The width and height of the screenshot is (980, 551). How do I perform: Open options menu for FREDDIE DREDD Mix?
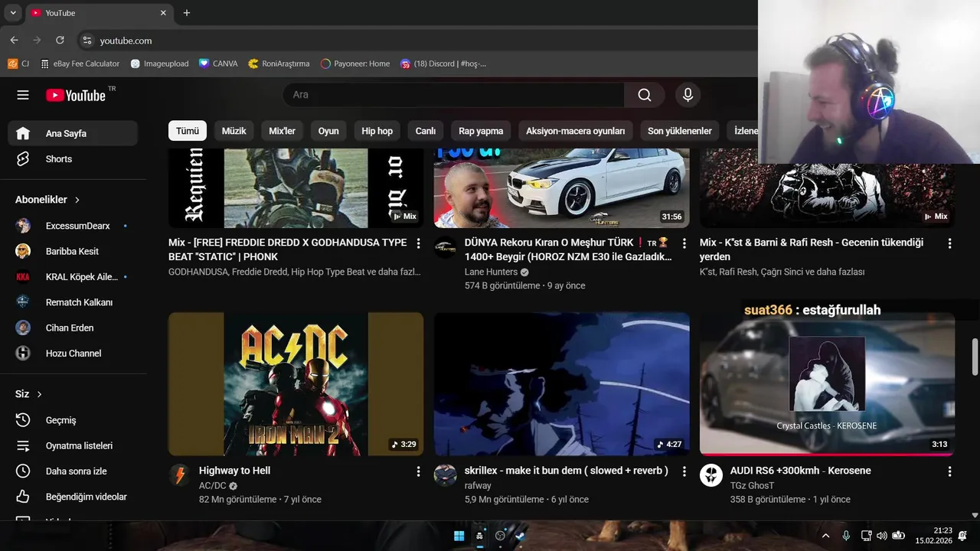click(418, 243)
